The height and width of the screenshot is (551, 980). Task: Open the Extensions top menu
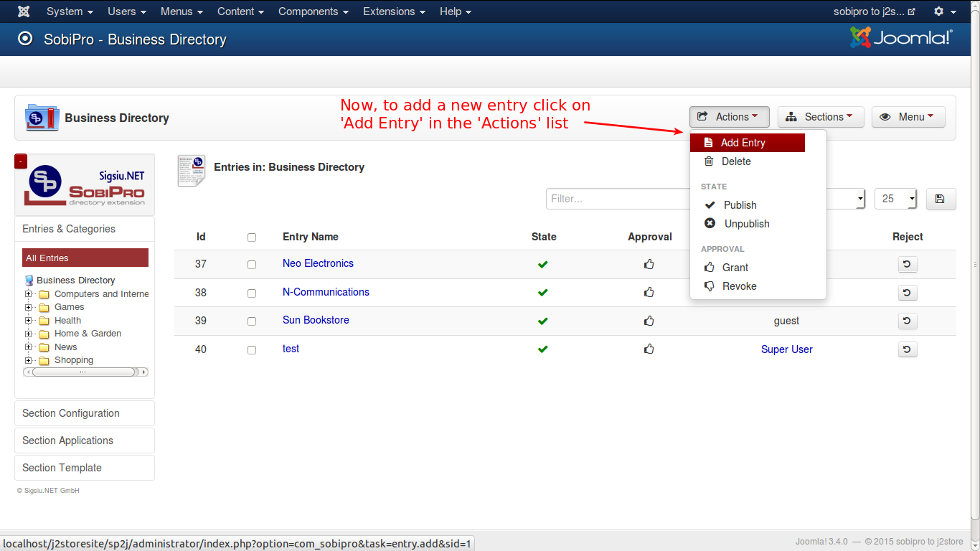tap(394, 11)
